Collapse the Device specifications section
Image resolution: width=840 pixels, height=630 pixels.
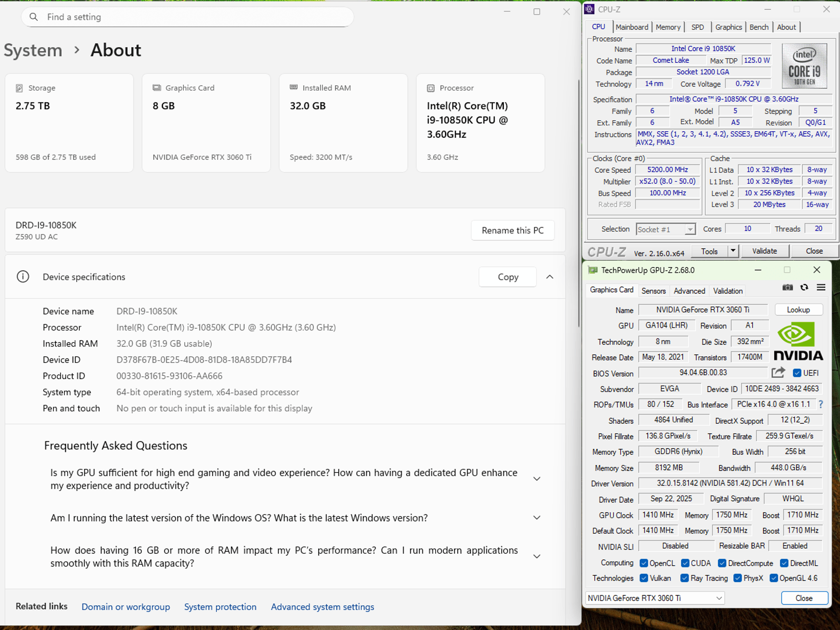pos(550,277)
